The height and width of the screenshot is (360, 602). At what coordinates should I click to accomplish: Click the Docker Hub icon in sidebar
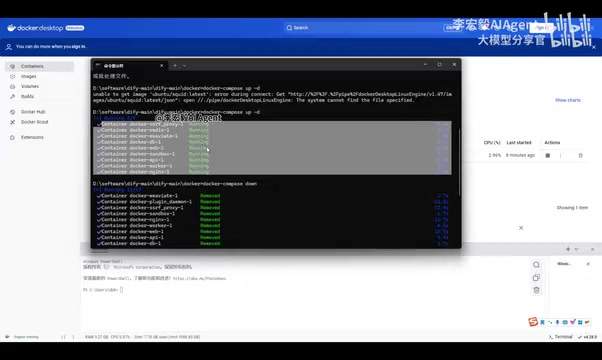click(x=12, y=112)
